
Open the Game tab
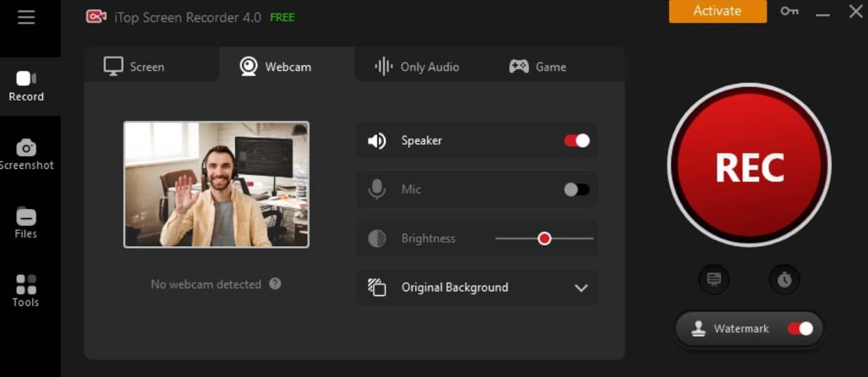[537, 67]
